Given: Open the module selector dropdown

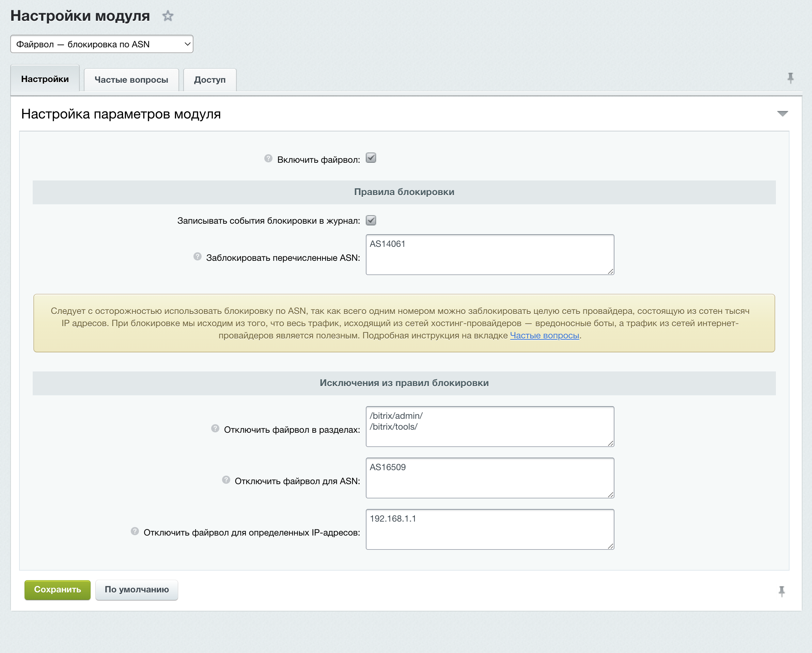Looking at the screenshot, I should [x=102, y=44].
